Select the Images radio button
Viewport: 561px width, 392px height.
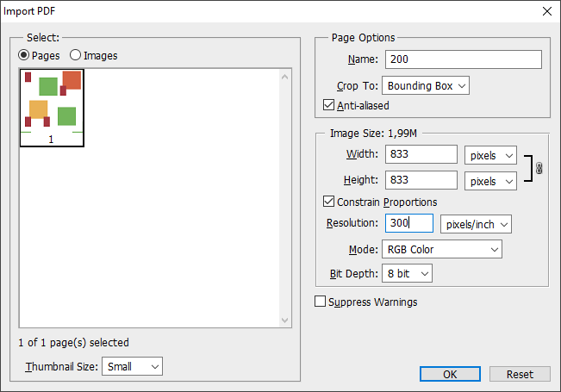[76, 55]
